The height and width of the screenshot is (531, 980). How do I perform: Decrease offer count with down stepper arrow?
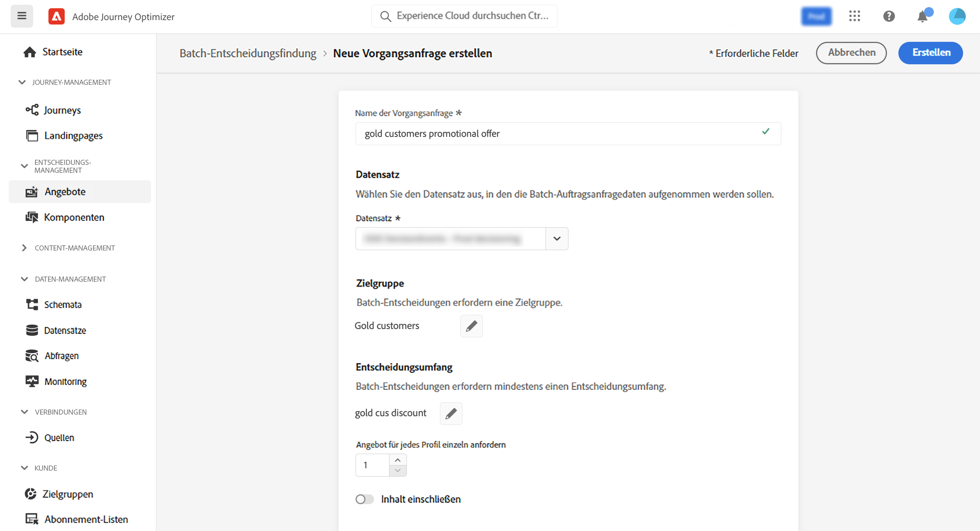click(398, 470)
